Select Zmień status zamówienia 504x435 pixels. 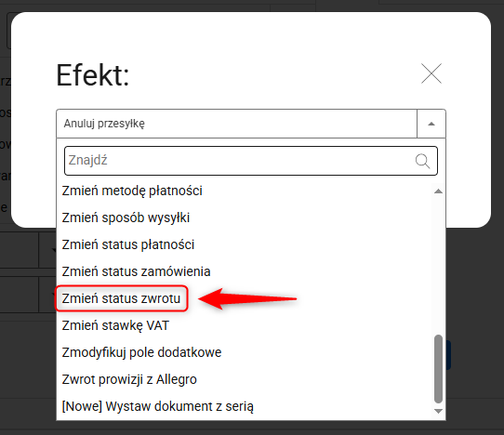tap(136, 271)
